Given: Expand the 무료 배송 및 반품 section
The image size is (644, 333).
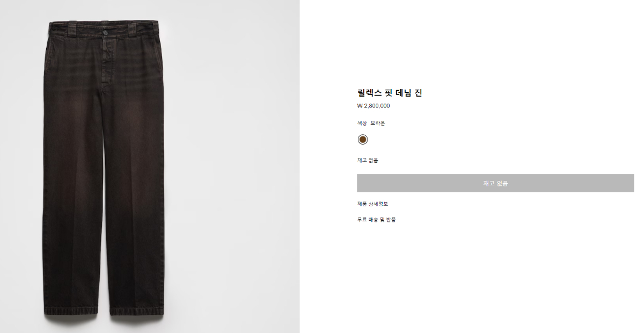Looking at the screenshot, I should click(376, 220).
